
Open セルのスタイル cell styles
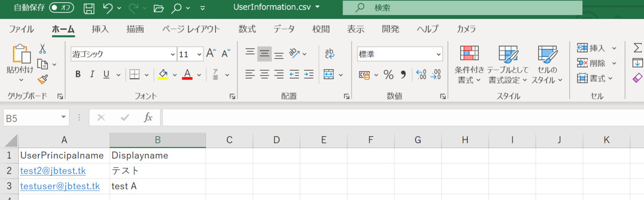point(547,64)
